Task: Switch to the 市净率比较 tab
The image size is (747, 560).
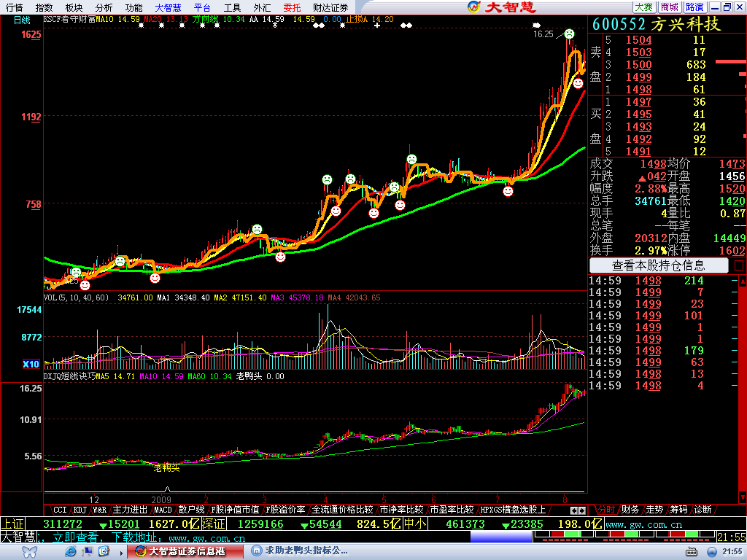Action: (402, 510)
